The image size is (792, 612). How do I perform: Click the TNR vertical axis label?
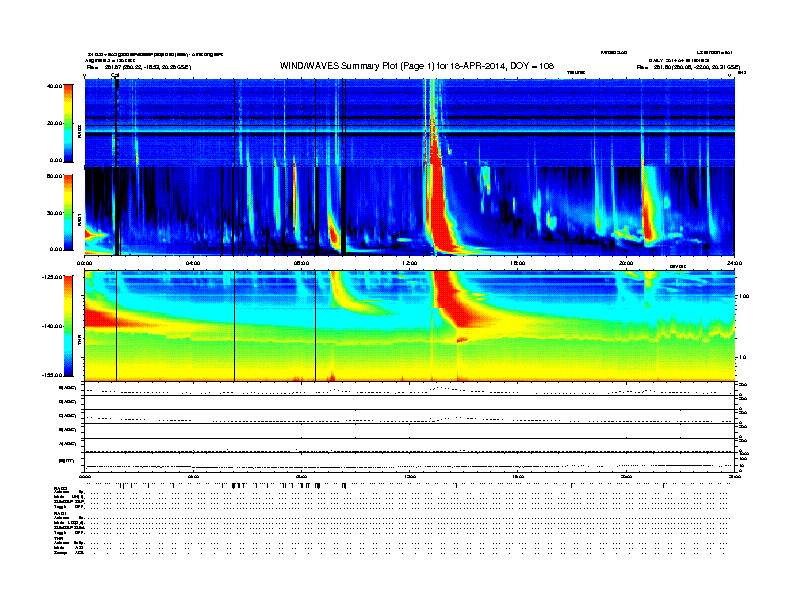coord(79,342)
